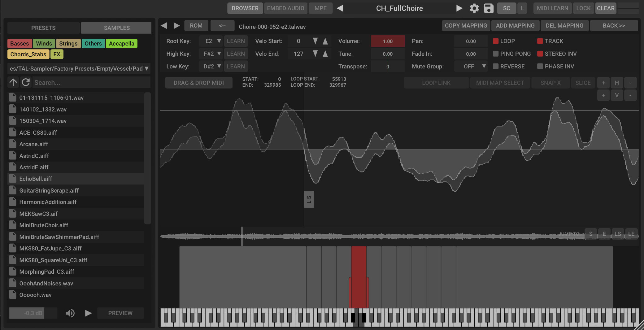Click the COPY MAPPING button
Image resolution: width=644 pixels, height=330 pixels.
point(466,26)
